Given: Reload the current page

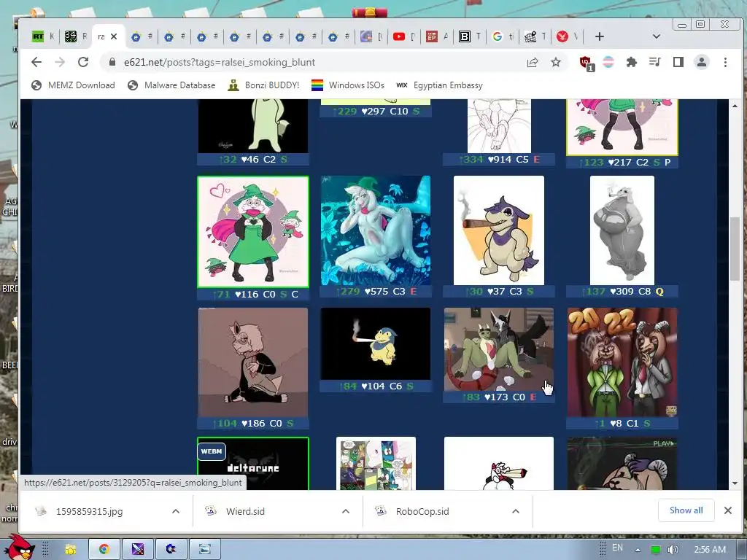Looking at the screenshot, I should click(83, 63).
